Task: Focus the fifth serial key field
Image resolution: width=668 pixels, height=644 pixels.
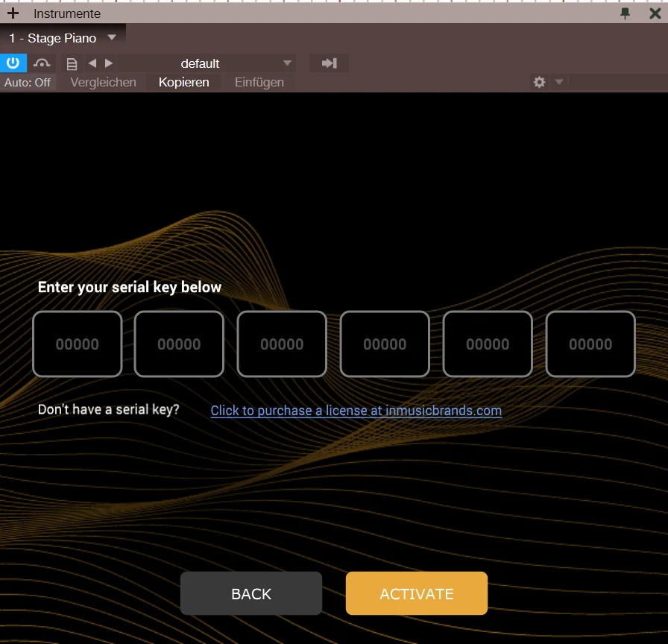Action: [x=488, y=344]
